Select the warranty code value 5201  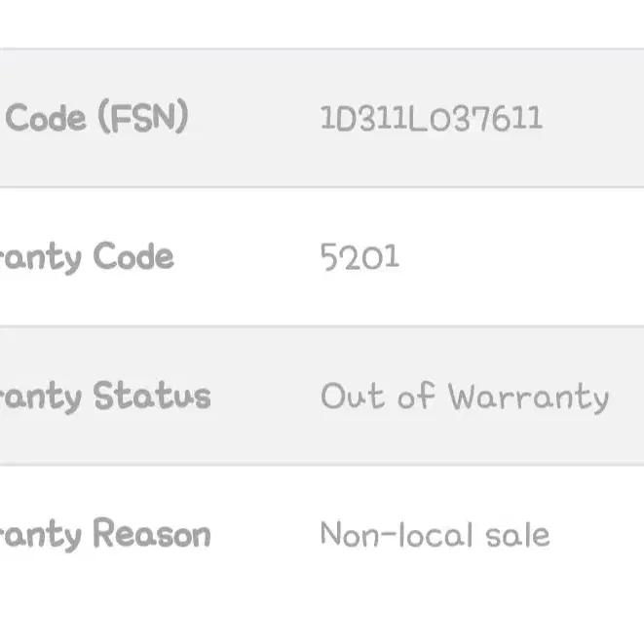click(x=360, y=257)
